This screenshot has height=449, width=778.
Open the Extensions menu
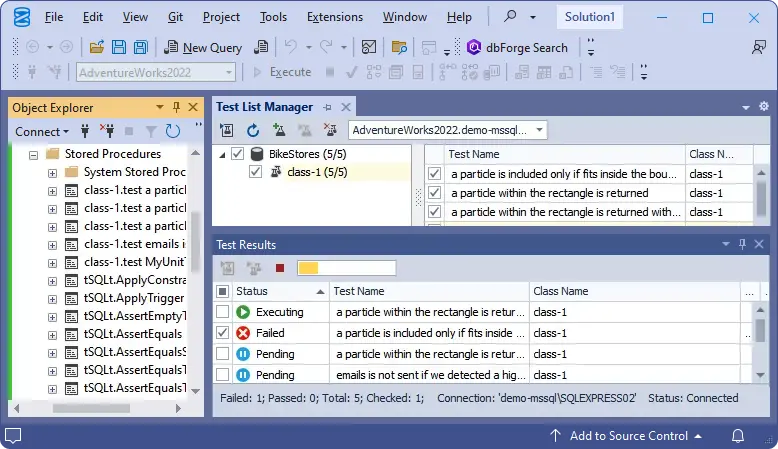pyautogui.click(x=335, y=17)
